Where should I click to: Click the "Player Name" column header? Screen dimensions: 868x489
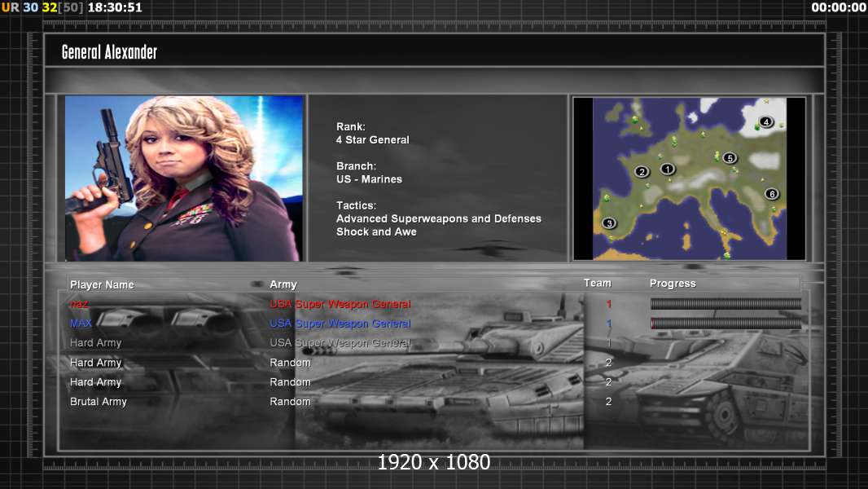102,284
